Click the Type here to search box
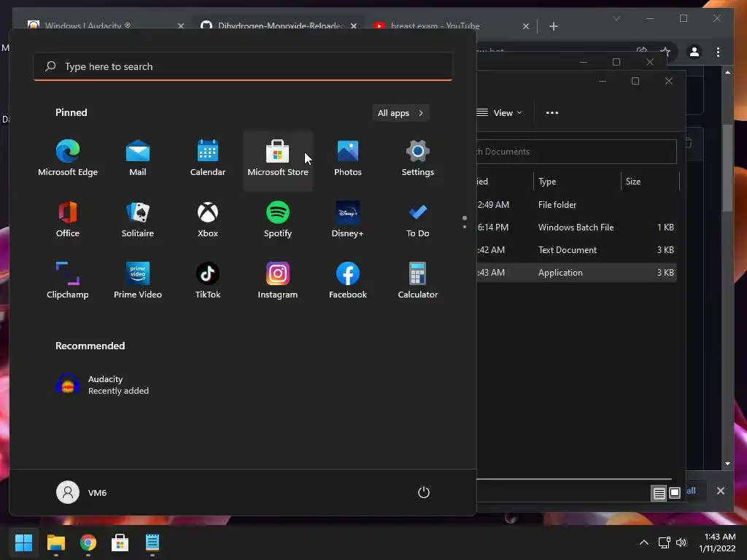The image size is (747, 560). tap(243, 66)
